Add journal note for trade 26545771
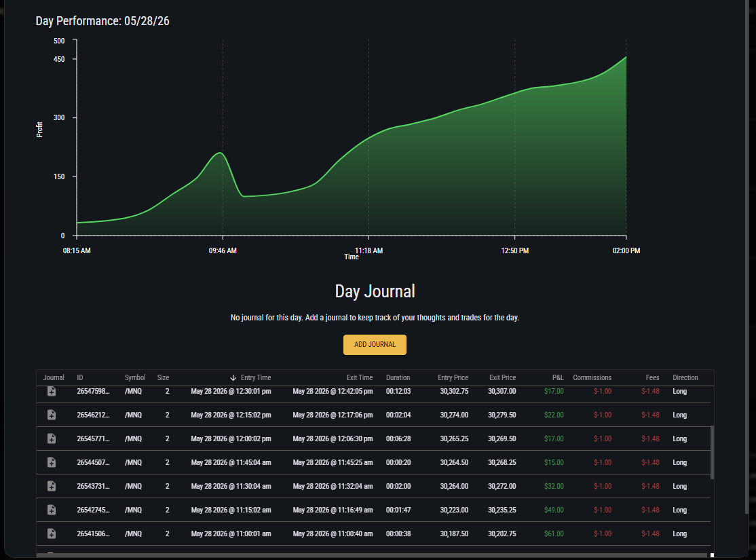 (52, 438)
